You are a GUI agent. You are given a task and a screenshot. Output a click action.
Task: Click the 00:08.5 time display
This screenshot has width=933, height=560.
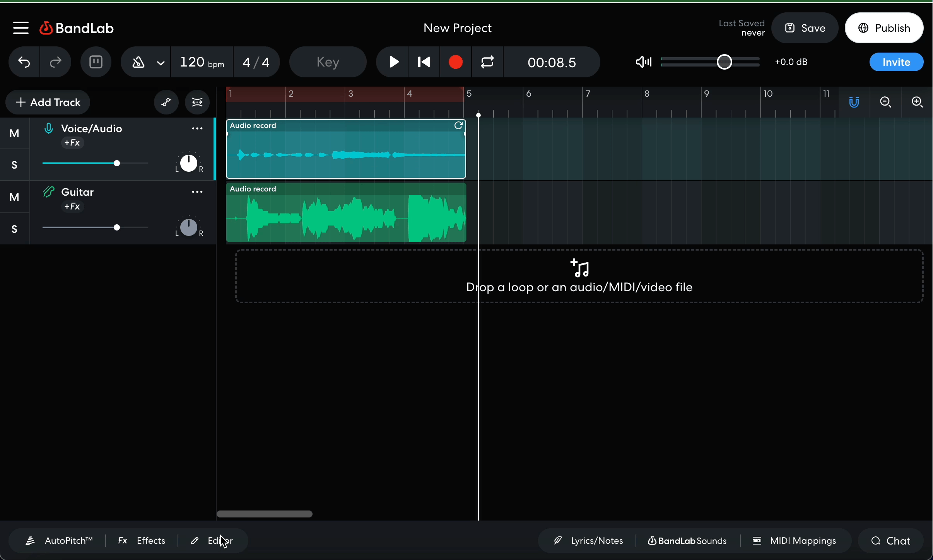[x=552, y=62]
